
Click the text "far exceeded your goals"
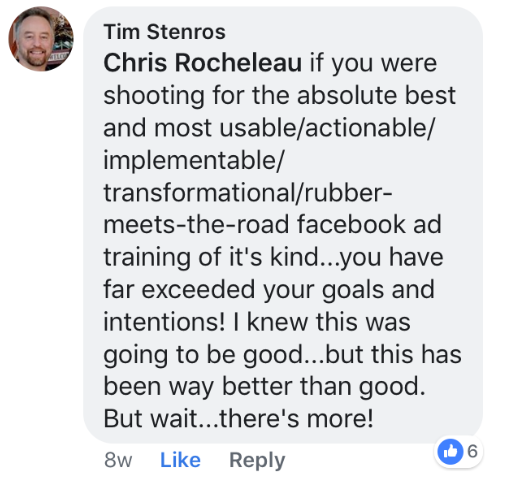coord(244,290)
